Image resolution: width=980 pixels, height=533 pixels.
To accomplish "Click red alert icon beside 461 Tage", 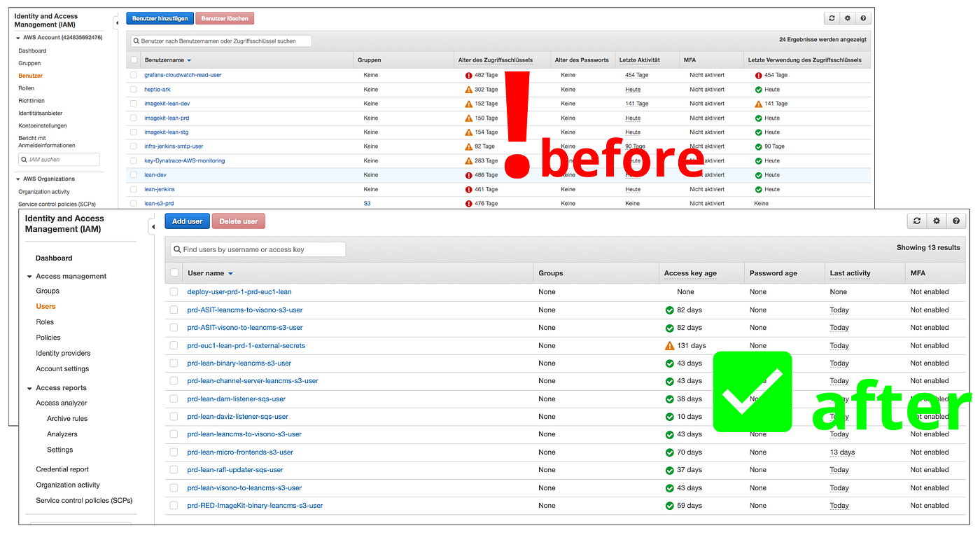I will (469, 189).
